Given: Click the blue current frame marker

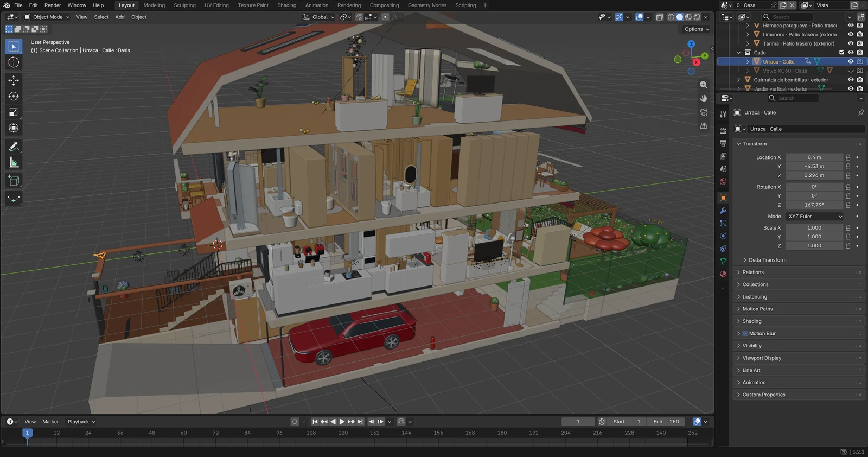Looking at the screenshot, I should (27, 433).
